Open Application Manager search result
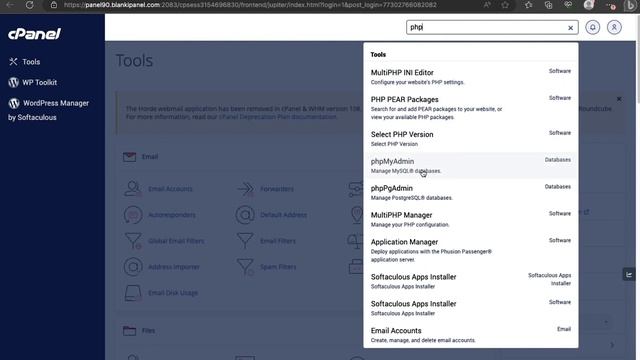Screen dimensions: 640x360 pyautogui.click(x=471, y=250)
